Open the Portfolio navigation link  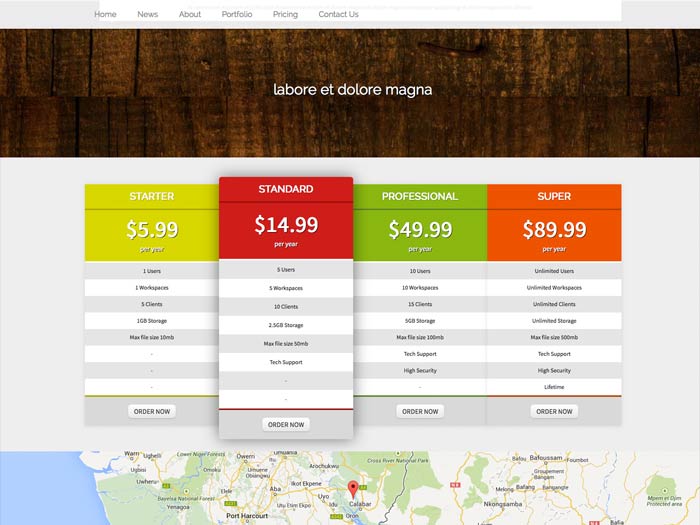click(237, 15)
